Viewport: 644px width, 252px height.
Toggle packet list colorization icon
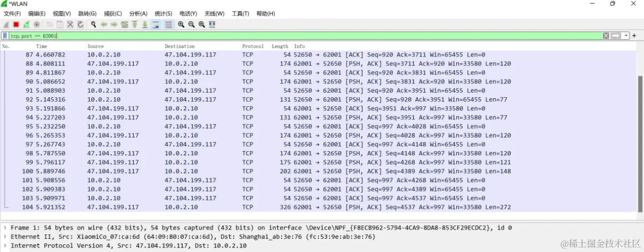[169, 24]
